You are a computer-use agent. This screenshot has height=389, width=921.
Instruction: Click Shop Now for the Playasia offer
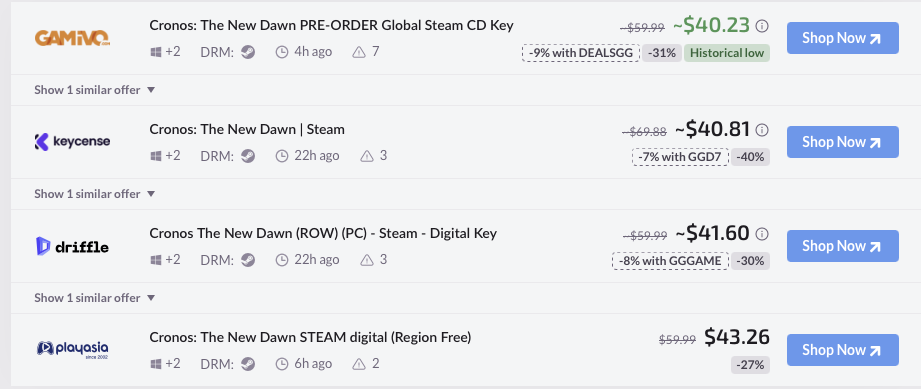842,350
